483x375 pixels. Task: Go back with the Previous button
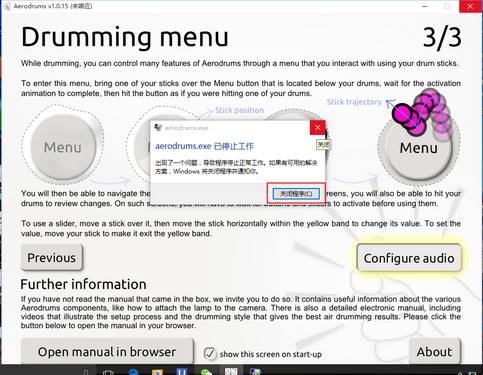(52, 258)
